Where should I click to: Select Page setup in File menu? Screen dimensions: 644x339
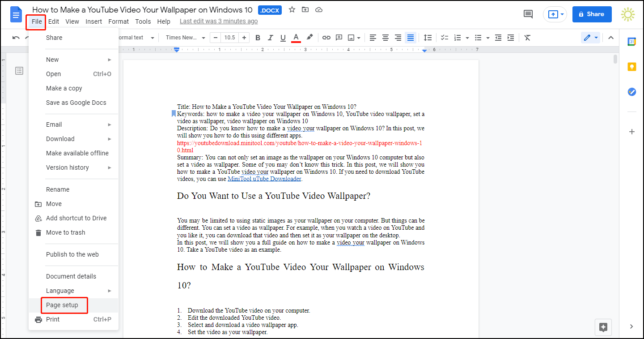74,305
